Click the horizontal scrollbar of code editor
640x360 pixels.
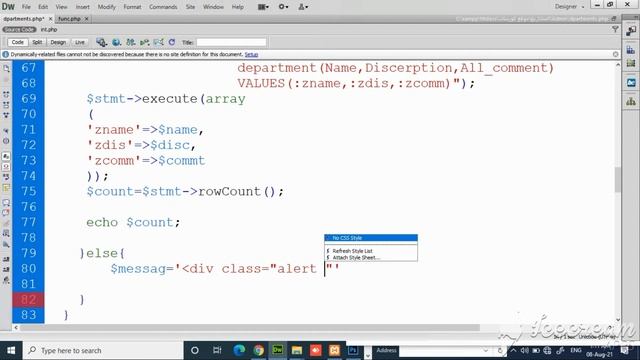pyautogui.click(x=250, y=327)
